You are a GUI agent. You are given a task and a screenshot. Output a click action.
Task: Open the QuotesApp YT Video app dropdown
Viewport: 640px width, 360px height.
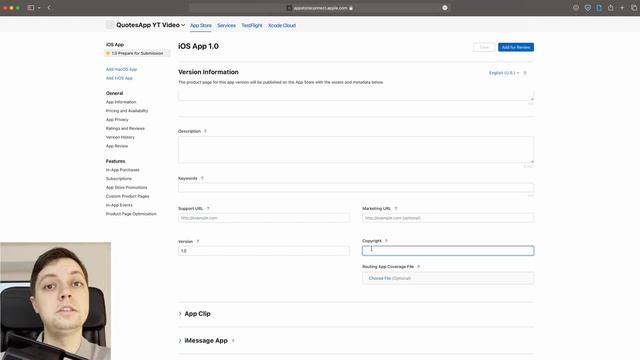point(151,25)
